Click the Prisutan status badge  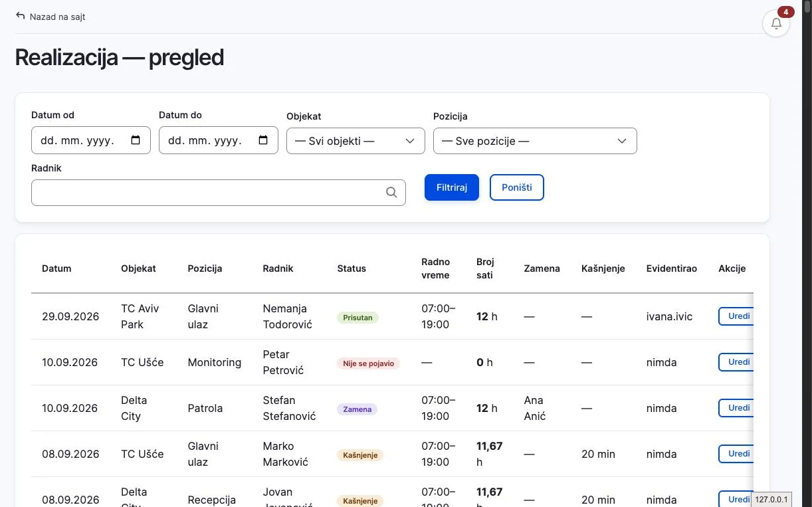pyautogui.click(x=357, y=318)
